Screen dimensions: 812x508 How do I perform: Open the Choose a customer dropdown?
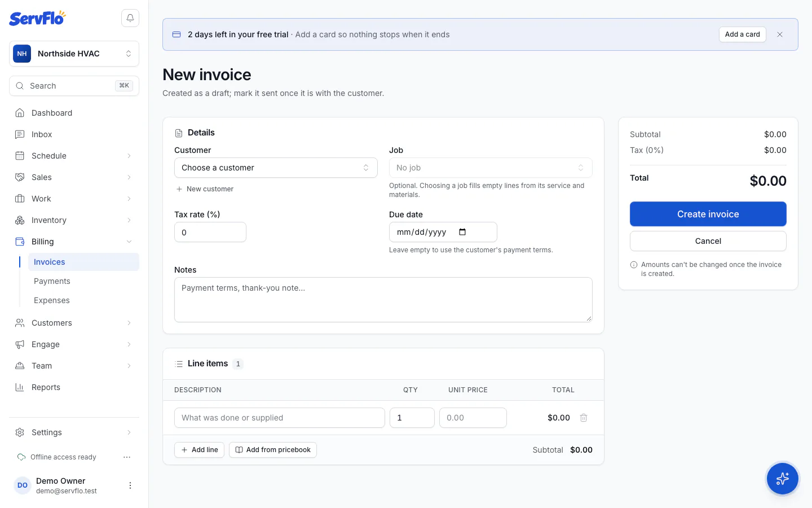click(276, 168)
